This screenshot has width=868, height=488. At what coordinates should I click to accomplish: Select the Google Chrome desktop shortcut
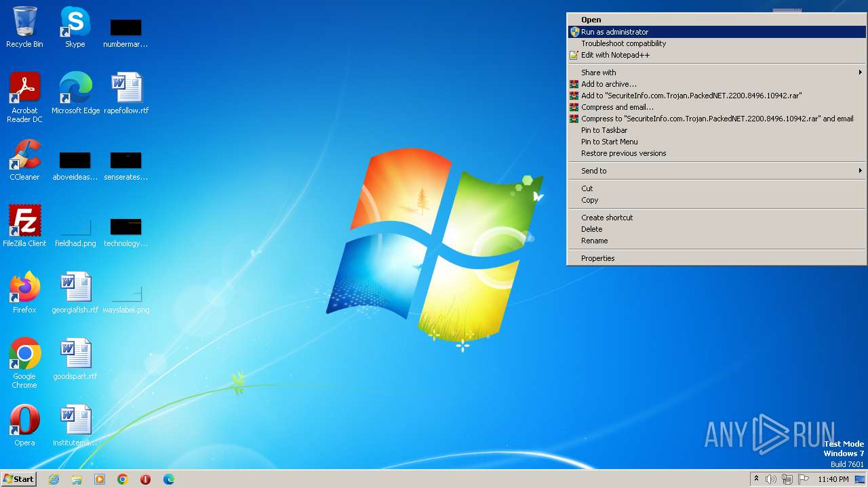pyautogui.click(x=24, y=363)
